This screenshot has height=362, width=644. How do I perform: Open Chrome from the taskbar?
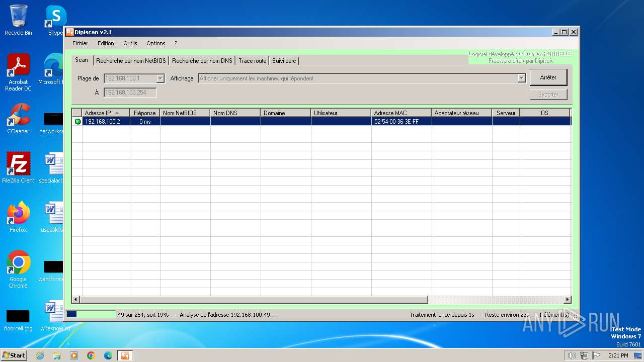coord(91,355)
